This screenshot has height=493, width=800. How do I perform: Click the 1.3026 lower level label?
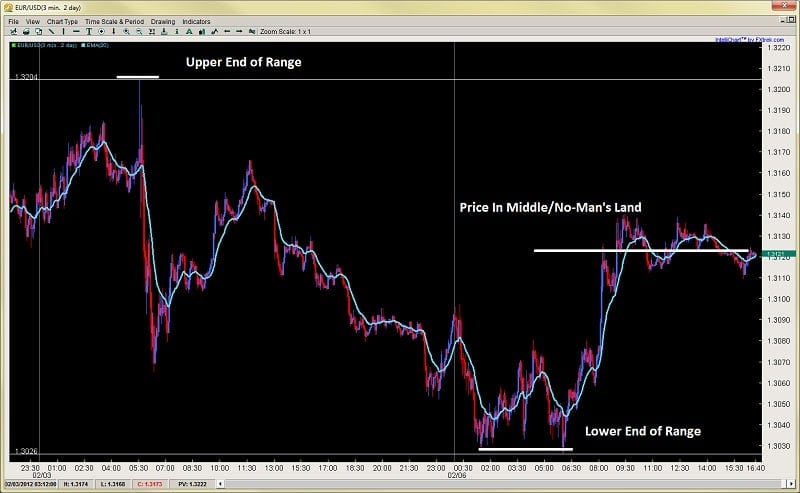[x=26, y=451]
